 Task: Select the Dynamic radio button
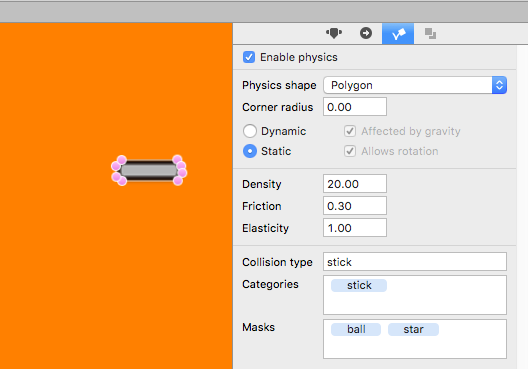coord(250,131)
